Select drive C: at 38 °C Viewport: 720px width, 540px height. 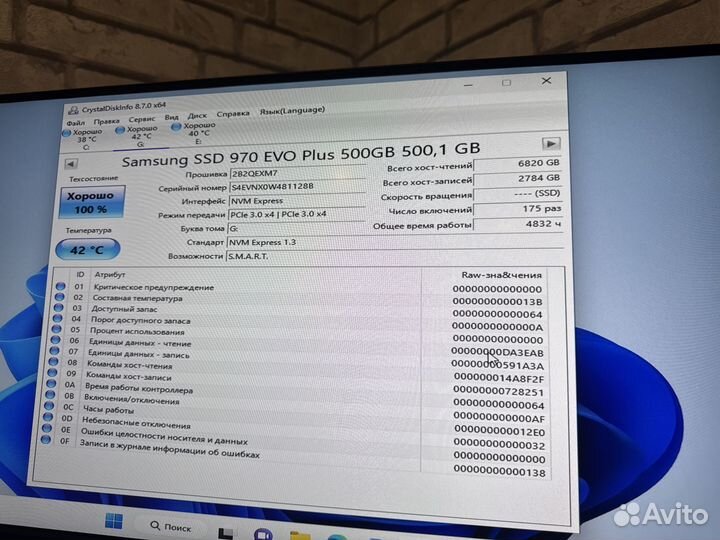click(84, 139)
